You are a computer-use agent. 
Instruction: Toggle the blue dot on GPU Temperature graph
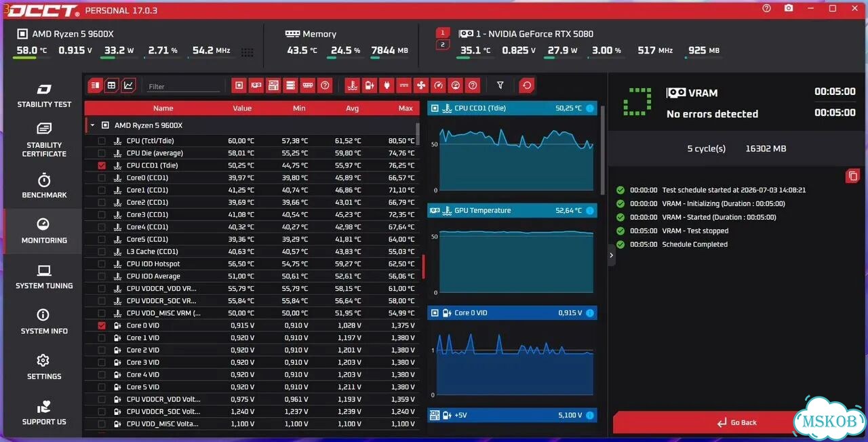coord(589,211)
